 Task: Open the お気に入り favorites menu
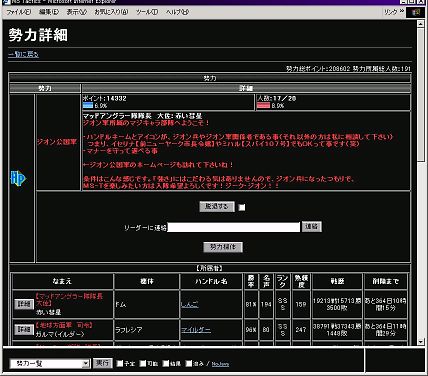point(111,12)
